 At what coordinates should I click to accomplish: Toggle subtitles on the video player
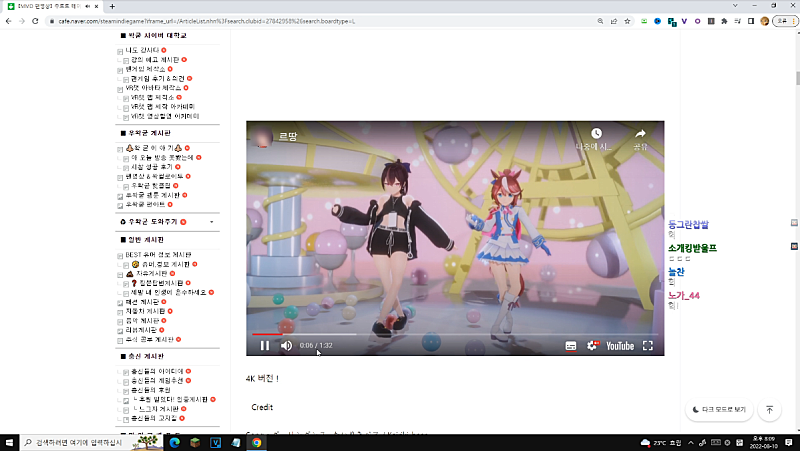pyautogui.click(x=571, y=345)
